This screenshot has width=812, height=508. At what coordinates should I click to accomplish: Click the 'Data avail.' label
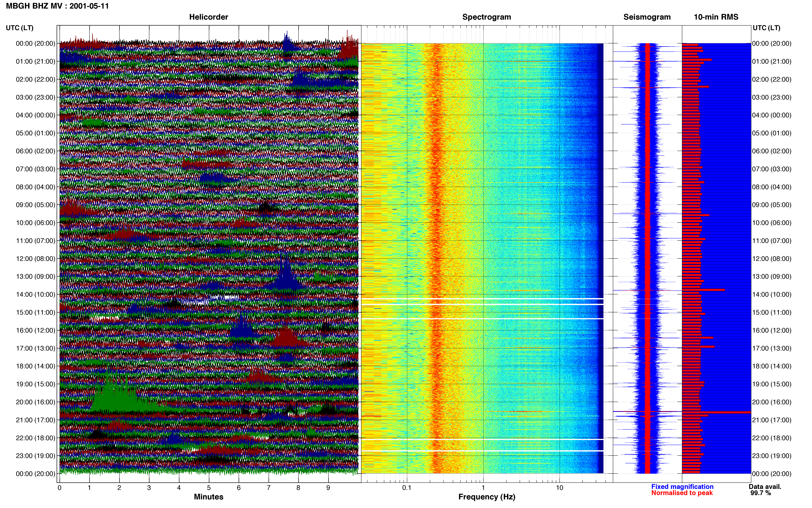(765, 486)
